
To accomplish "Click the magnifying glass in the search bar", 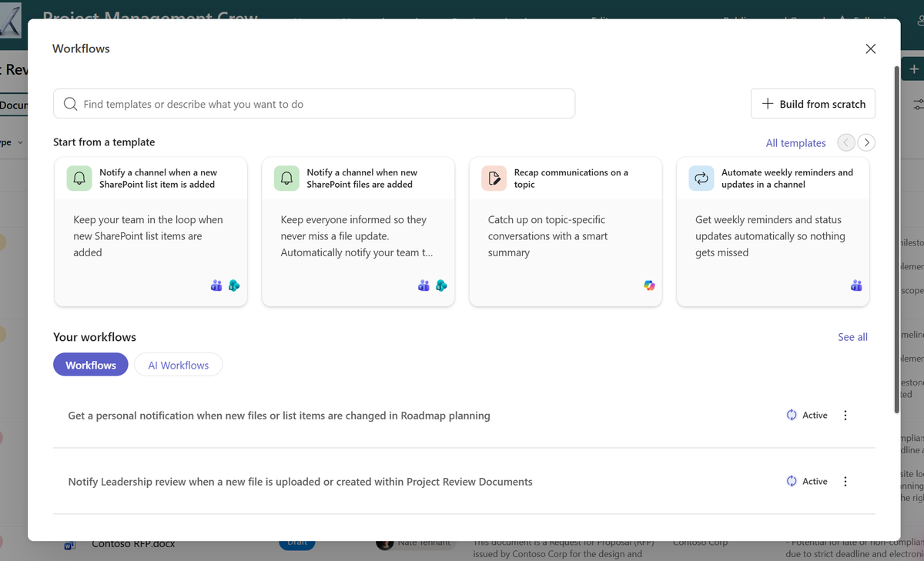I will (69, 103).
